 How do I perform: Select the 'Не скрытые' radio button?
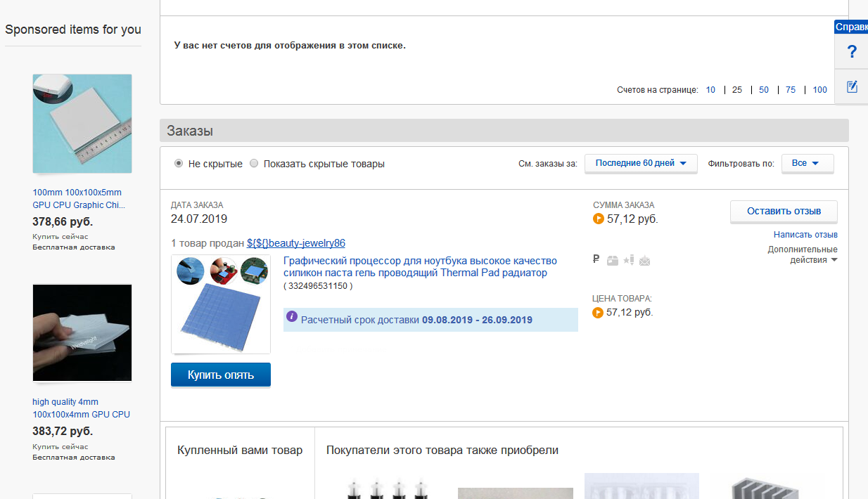pos(179,163)
